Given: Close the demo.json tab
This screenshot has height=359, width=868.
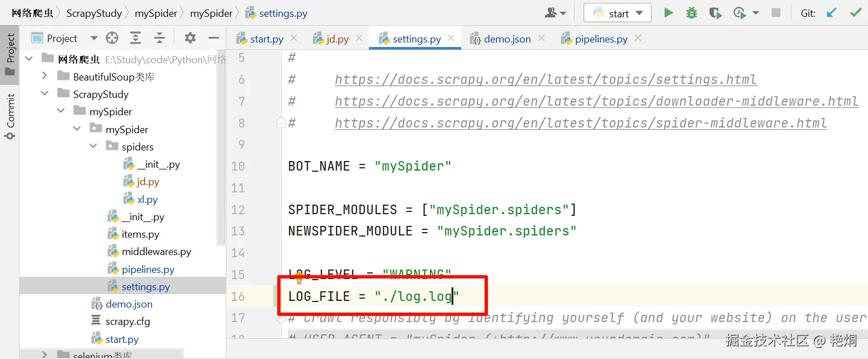Looking at the screenshot, I should pos(541,39).
